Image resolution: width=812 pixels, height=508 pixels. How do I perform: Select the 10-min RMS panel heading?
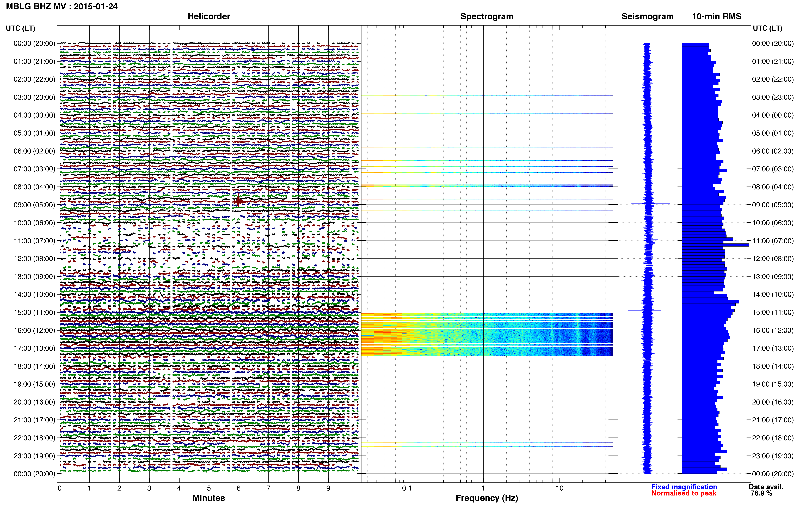click(716, 16)
